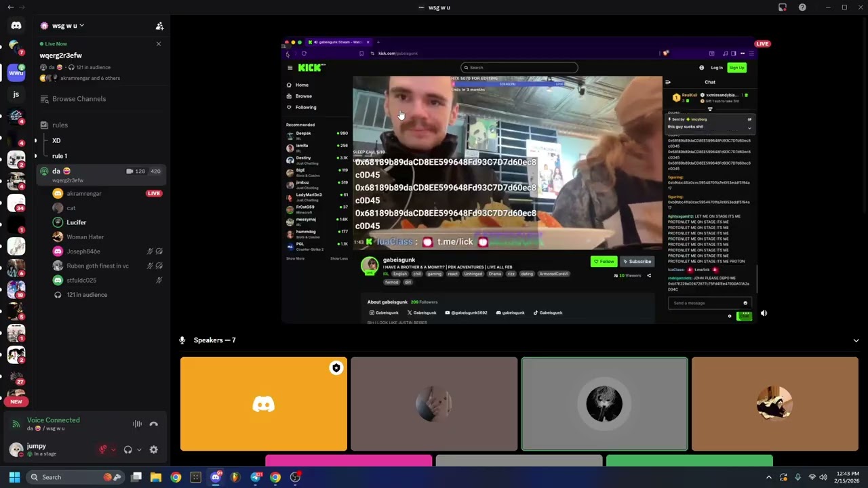Click Kick Search field in stream

[x=519, y=68]
